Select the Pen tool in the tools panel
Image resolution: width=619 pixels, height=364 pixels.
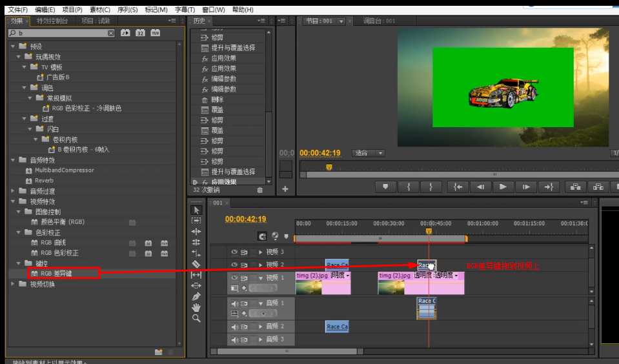click(x=196, y=296)
